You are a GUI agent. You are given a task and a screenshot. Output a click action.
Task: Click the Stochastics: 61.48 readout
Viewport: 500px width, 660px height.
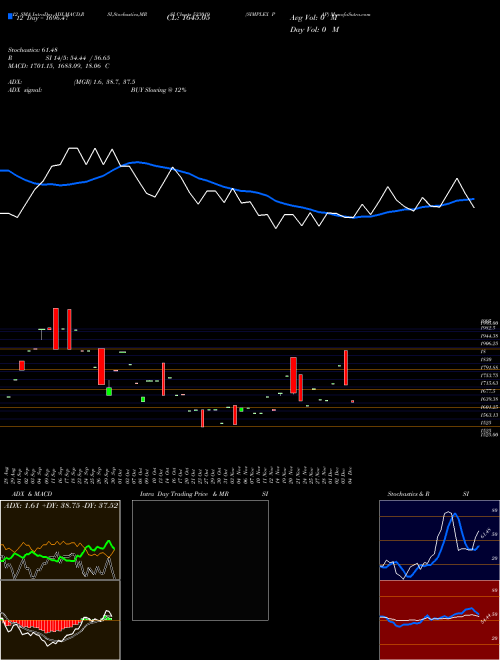[32, 50]
